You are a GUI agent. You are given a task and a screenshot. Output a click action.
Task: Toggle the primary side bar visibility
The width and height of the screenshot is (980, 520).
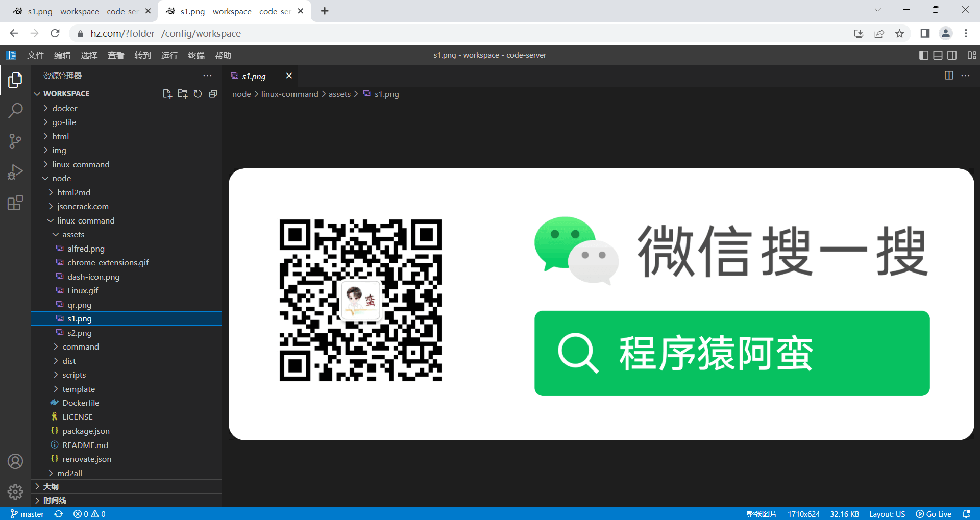923,55
